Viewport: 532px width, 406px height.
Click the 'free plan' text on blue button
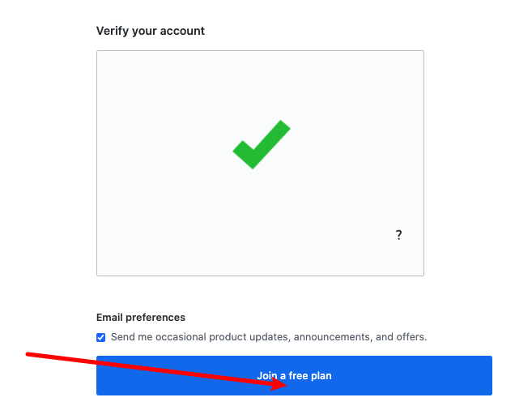(x=310, y=376)
